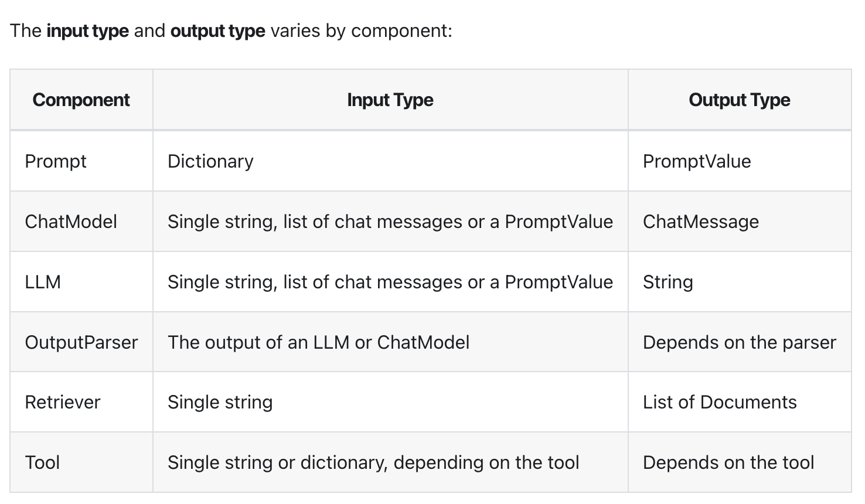
Task: Click the Output Type column header
Action: [x=739, y=100]
